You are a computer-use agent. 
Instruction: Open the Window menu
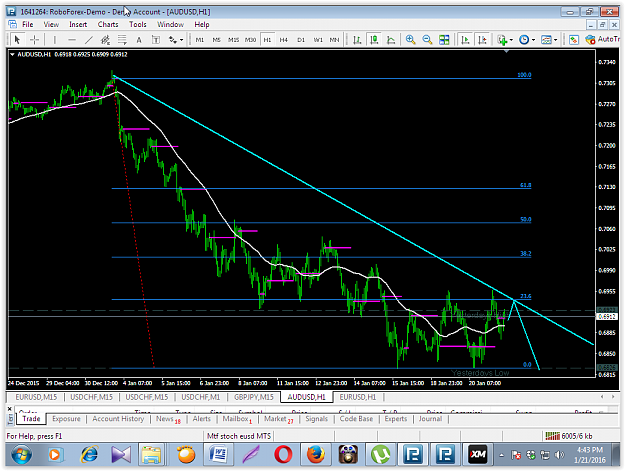click(170, 24)
